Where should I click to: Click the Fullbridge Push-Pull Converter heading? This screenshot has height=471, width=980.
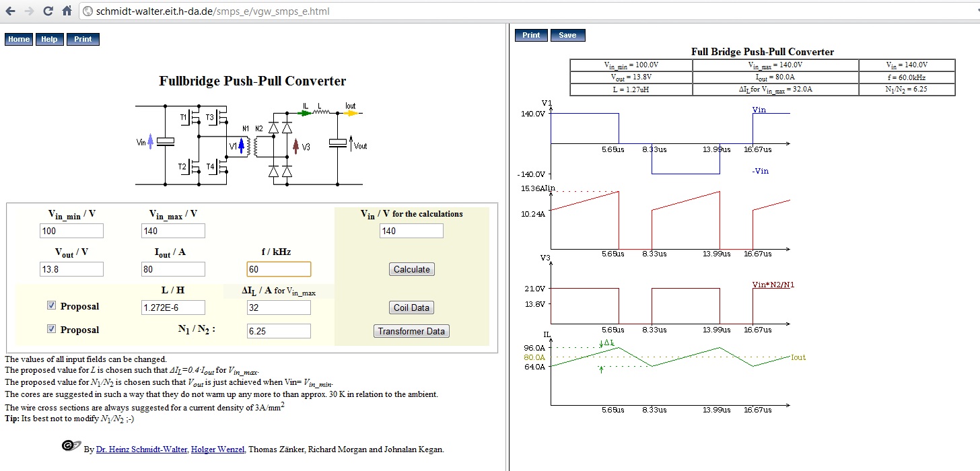point(252,81)
